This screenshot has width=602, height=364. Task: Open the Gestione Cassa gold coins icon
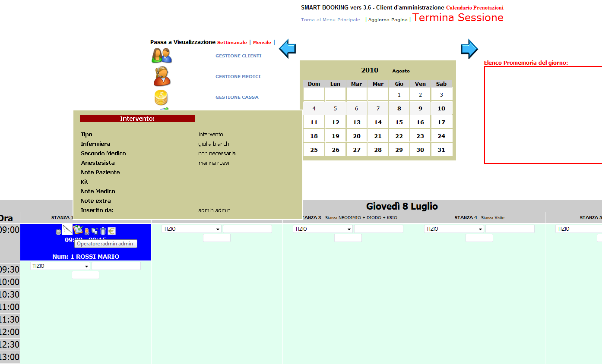(161, 97)
